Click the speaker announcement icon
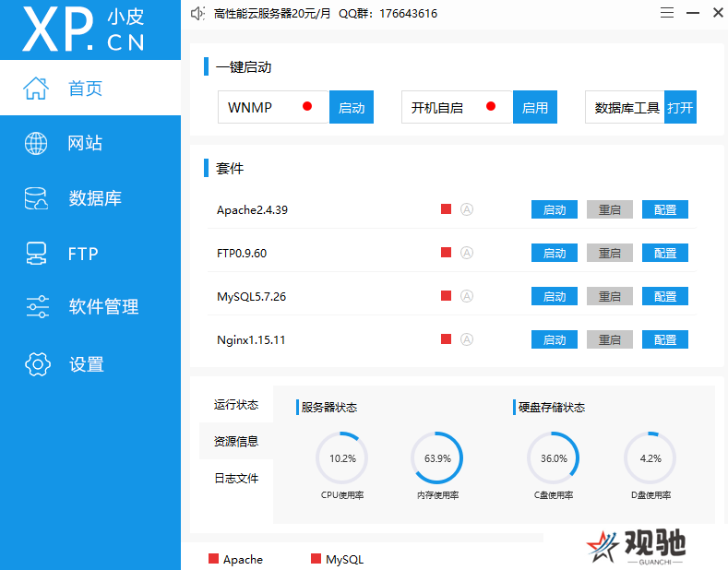728x570 pixels. coord(197,14)
